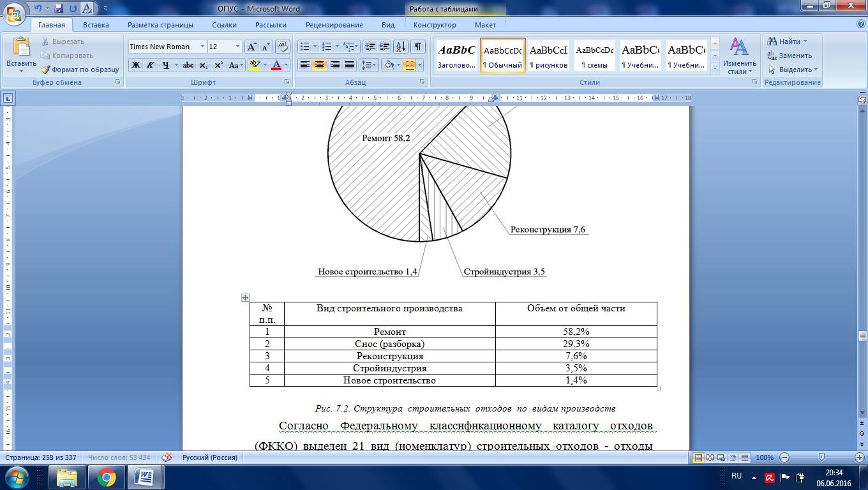The width and height of the screenshot is (868, 490).
Task: Toggle strikethrough (abc) formatting
Action: tap(188, 65)
